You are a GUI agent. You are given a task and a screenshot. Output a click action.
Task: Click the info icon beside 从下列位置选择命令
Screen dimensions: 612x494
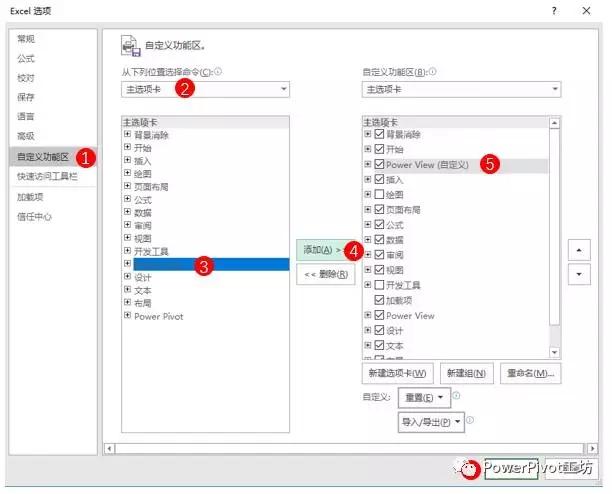(218, 71)
